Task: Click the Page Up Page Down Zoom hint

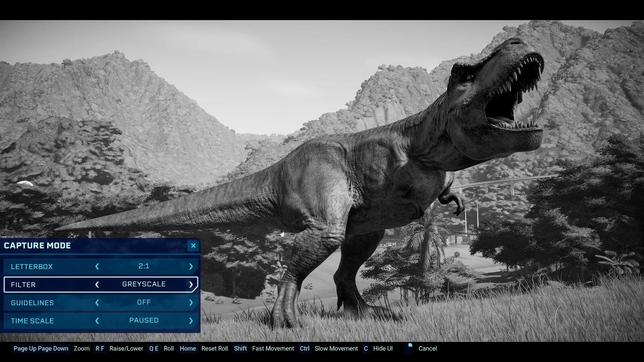Action: pos(41,349)
